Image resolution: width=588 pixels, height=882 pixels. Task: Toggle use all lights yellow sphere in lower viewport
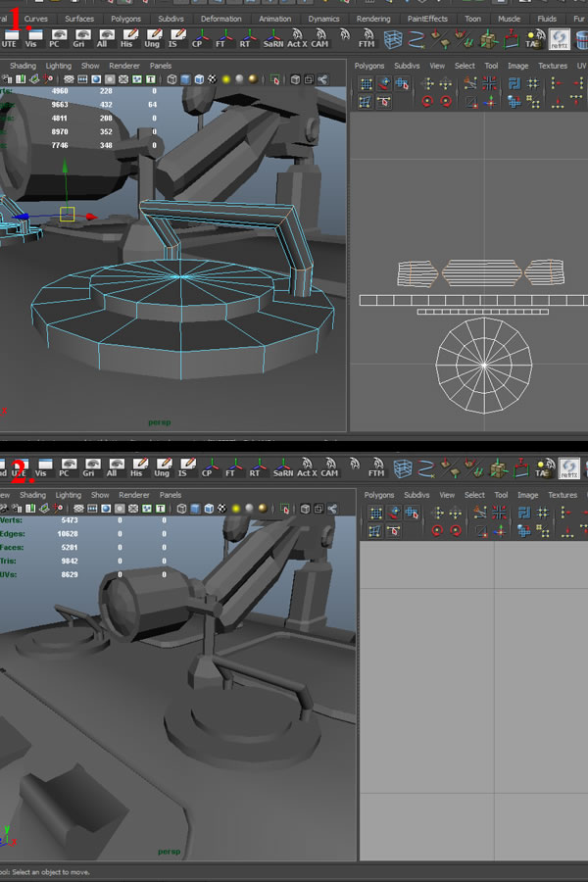[236, 509]
